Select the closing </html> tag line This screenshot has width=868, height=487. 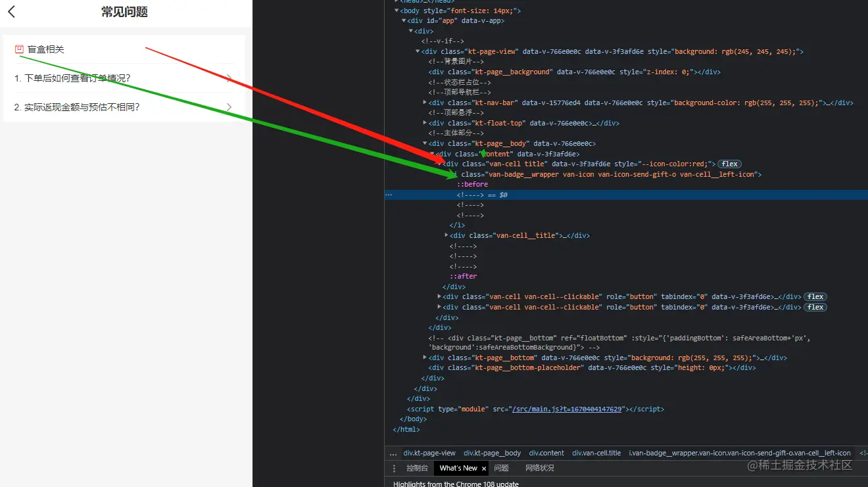(x=406, y=430)
